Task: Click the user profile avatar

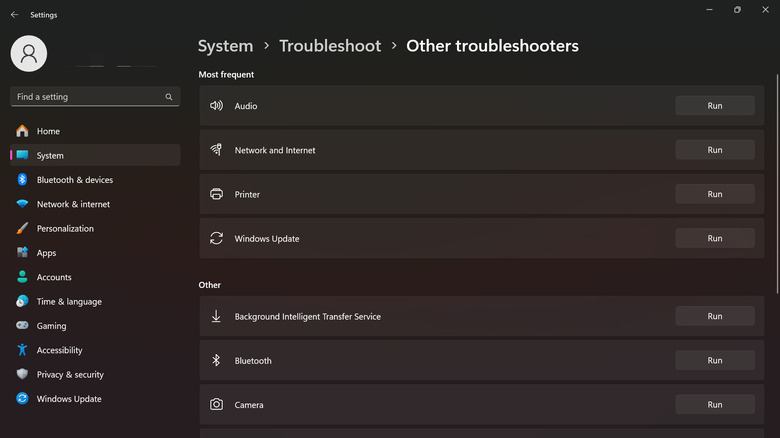Action: (29, 54)
